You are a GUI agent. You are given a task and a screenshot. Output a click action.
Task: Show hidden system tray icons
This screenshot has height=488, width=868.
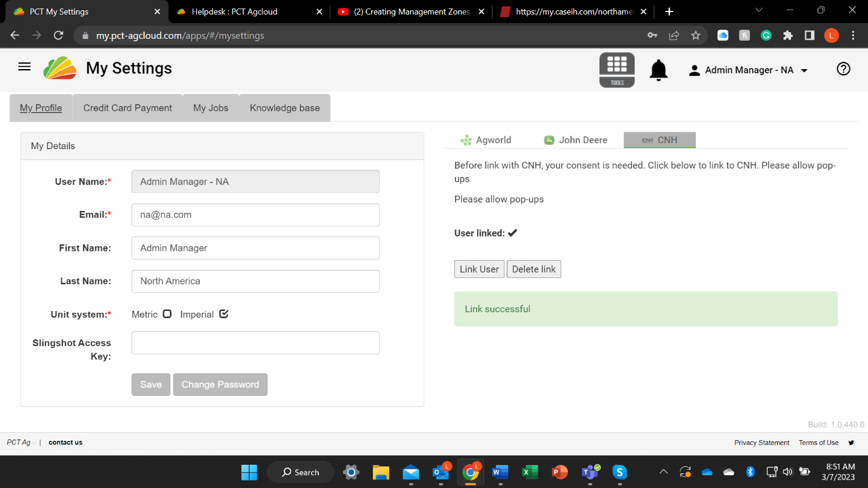click(664, 472)
